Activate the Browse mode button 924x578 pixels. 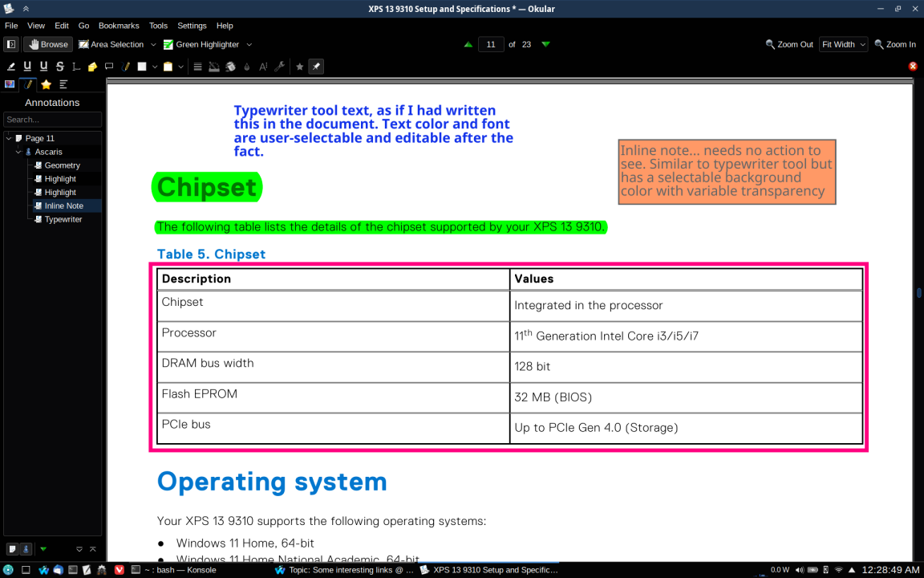click(x=48, y=45)
